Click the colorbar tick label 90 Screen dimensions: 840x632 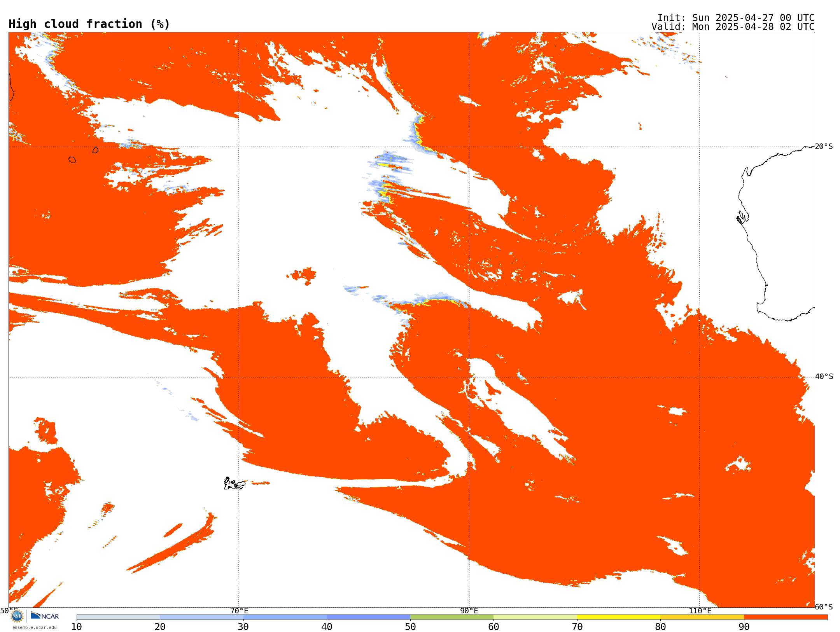click(744, 627)
